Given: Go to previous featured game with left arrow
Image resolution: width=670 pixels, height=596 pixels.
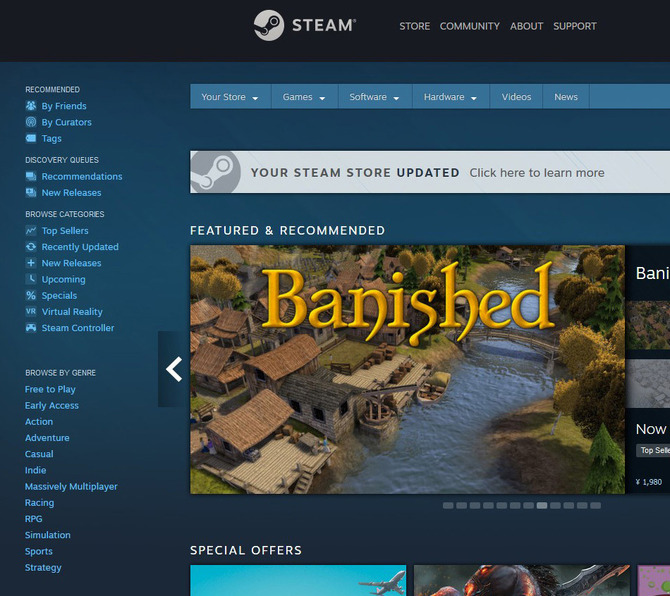Looking at the screenshot, I should 174,369.
